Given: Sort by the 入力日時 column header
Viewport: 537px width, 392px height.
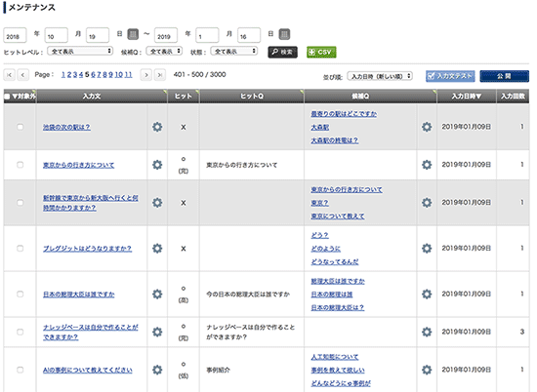Looking at the screenshot, I should 467,97.
